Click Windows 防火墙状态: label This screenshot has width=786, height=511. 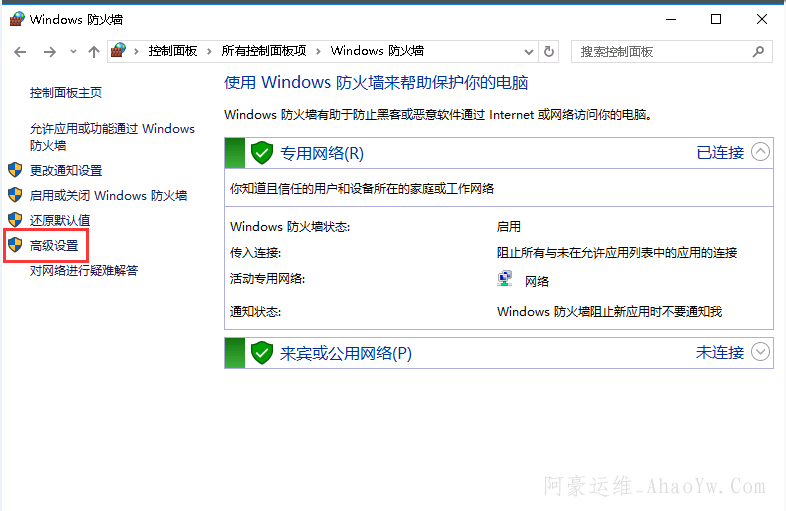coord(290,227)
